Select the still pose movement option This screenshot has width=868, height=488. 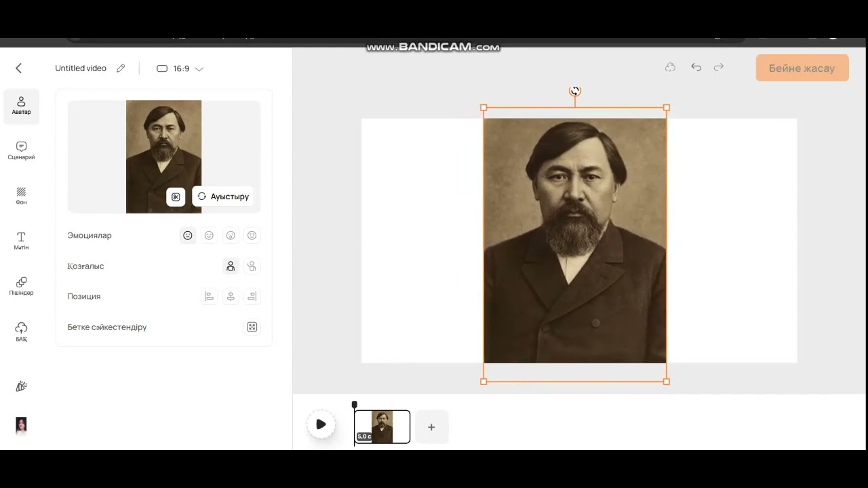coord(231,266)
